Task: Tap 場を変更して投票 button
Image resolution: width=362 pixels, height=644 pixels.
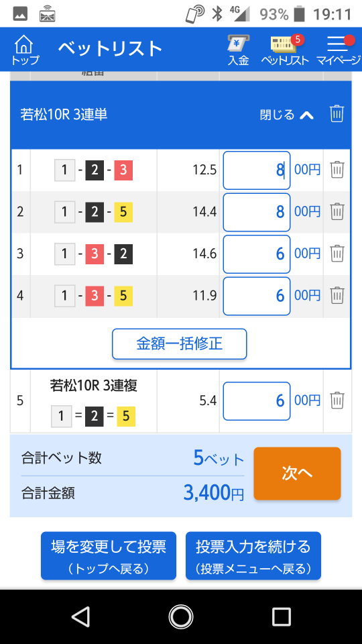Action: (109, 555)
